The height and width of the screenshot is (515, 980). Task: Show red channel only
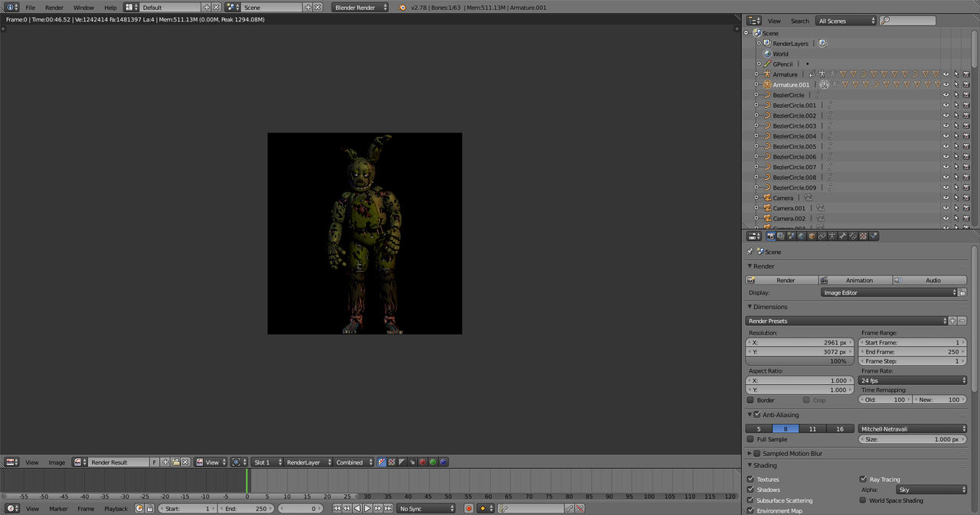click(x=422, y=462)
